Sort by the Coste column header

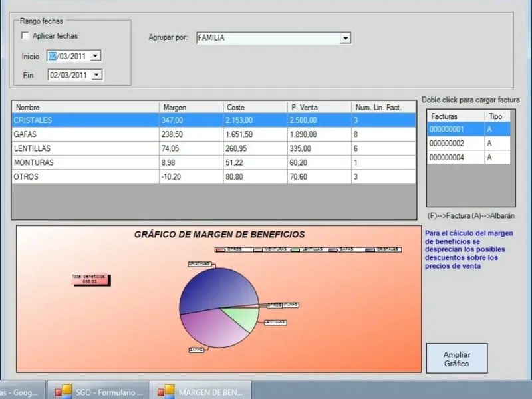pos(255,108)
